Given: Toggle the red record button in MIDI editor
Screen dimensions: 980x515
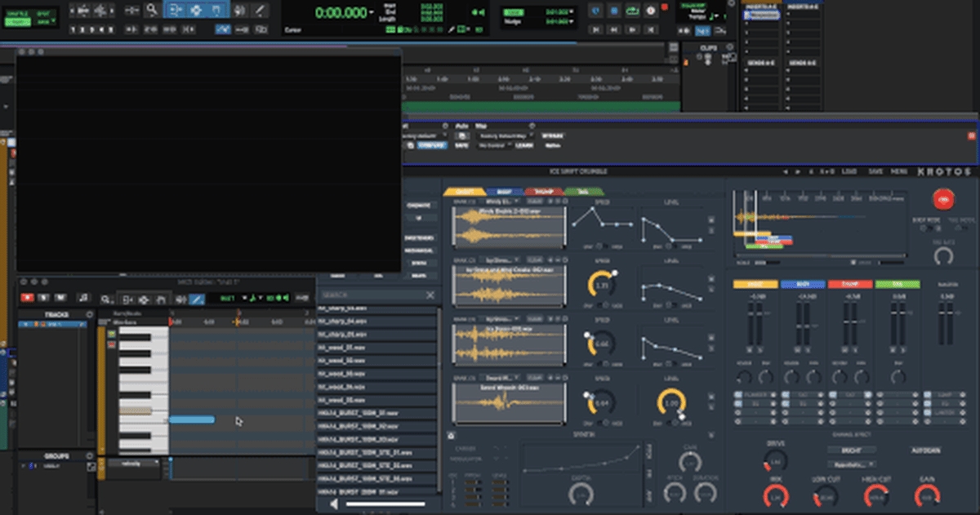Looking at the screenshot, I should click(27, 299).
